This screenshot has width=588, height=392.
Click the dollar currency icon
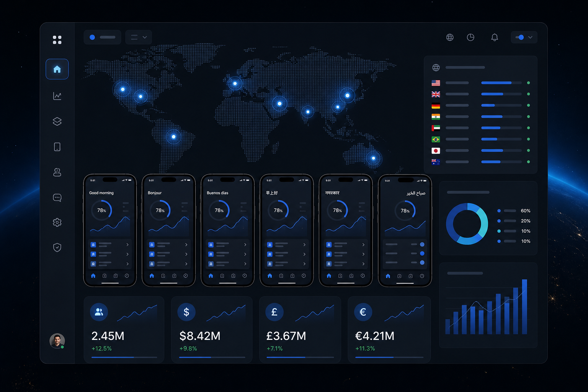point(186,312)
